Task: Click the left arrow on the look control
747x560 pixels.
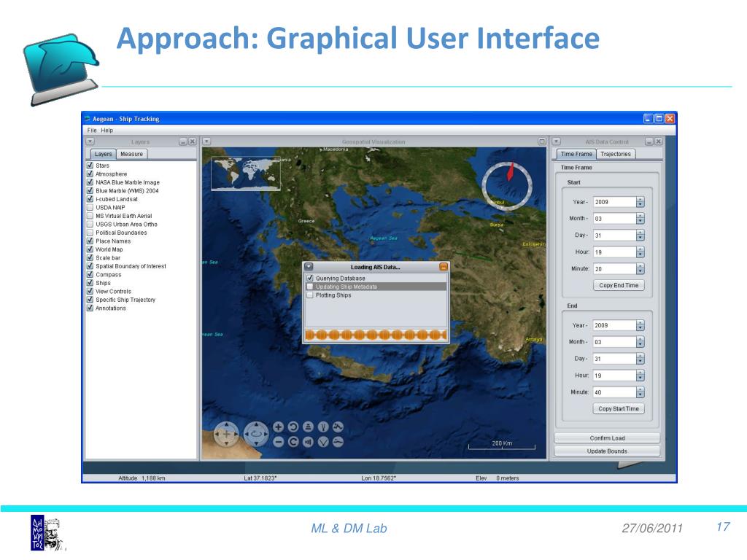Action: [x=247, y=434]
